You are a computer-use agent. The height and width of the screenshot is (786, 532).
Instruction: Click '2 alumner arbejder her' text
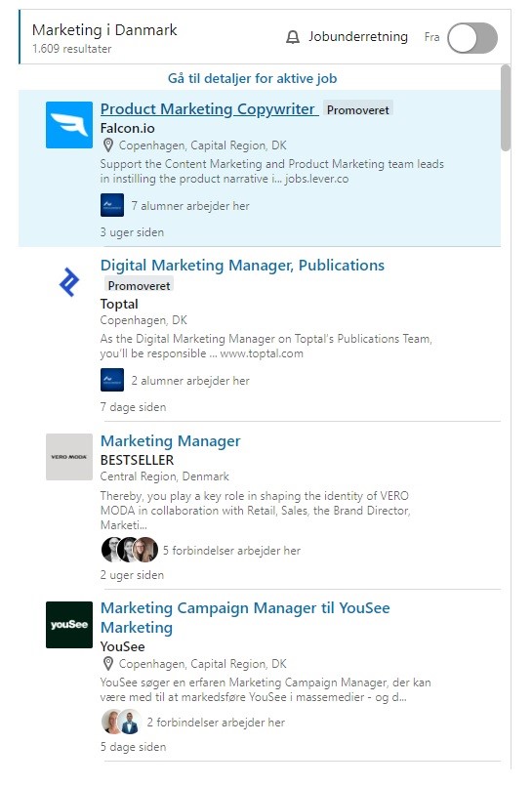coord(190,381)
